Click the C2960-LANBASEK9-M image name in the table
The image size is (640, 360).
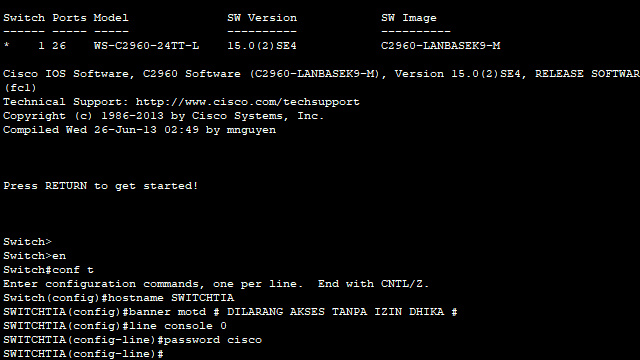pyautogui.click(x=440, y=46)
